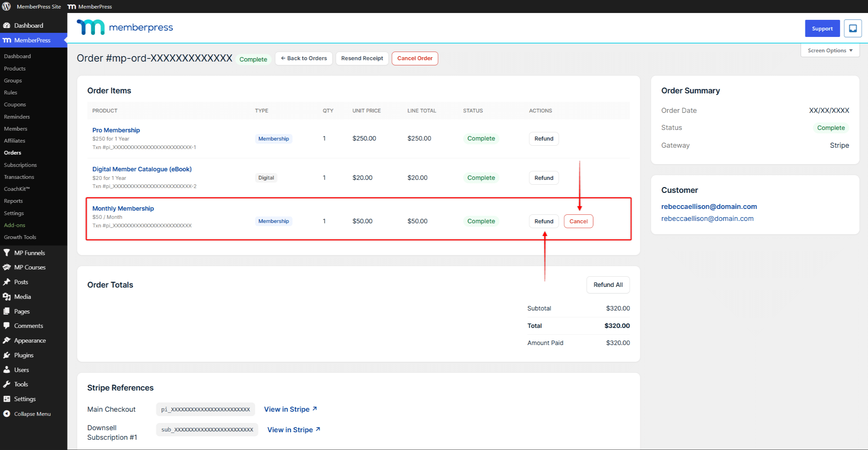Refund the Pro Membership item

pyautogui.click(x=544, y=138)
